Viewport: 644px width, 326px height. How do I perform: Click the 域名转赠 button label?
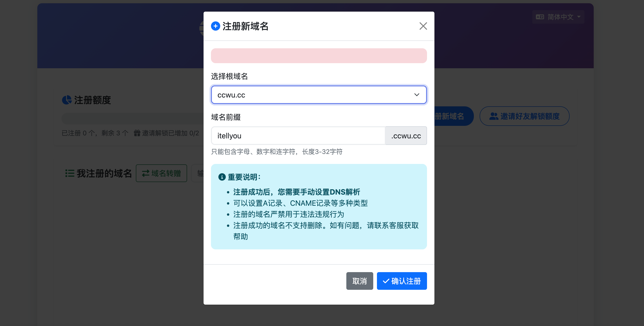[166, 173]
